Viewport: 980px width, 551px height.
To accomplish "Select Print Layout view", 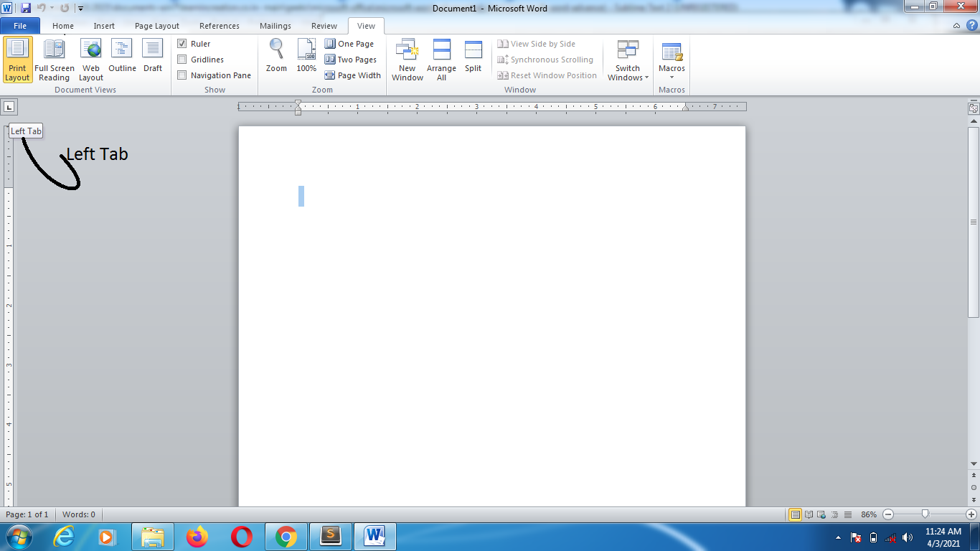I will point(17,60).
